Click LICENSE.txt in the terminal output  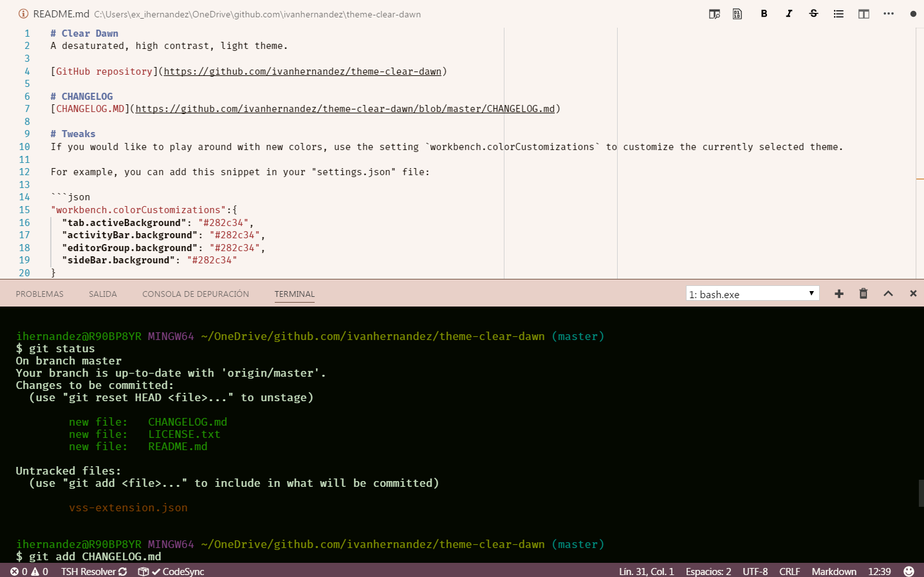tap(184, 434)
